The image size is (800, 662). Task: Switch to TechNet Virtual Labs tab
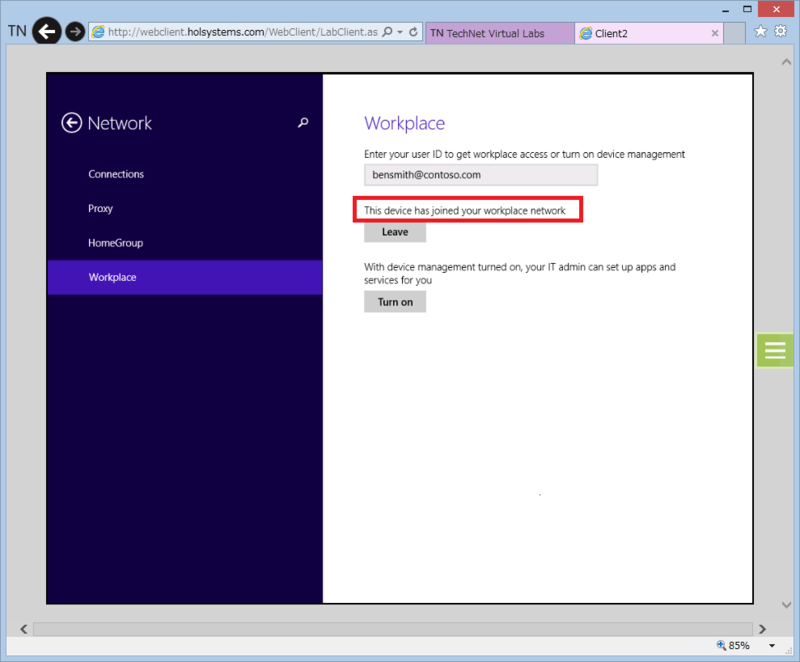(499, 33)
